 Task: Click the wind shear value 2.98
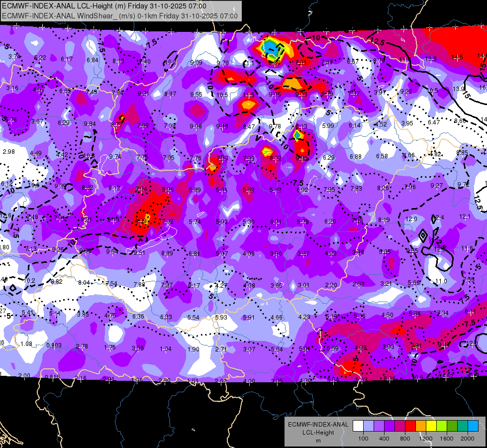click(8, 152)
